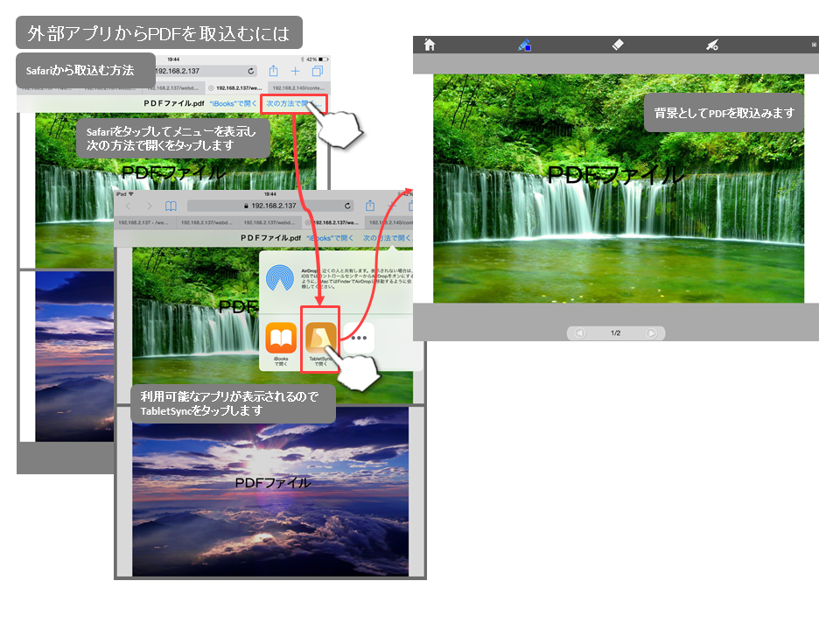Select the blue pen tool
The image size is (840, 630).
coord(525,45)
